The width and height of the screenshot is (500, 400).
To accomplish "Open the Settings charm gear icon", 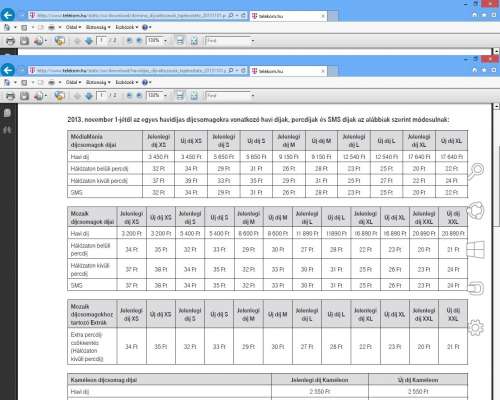I will 476,328.
